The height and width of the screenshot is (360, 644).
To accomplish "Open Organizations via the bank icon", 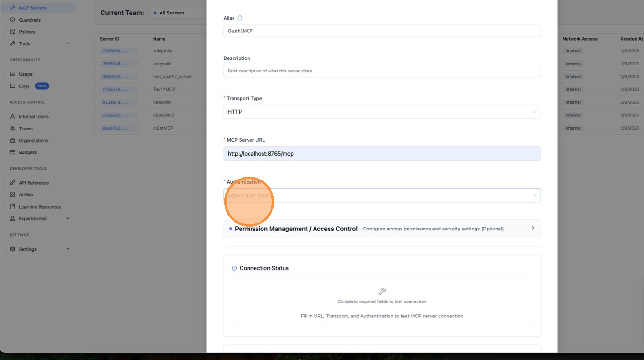I will 13,141.
